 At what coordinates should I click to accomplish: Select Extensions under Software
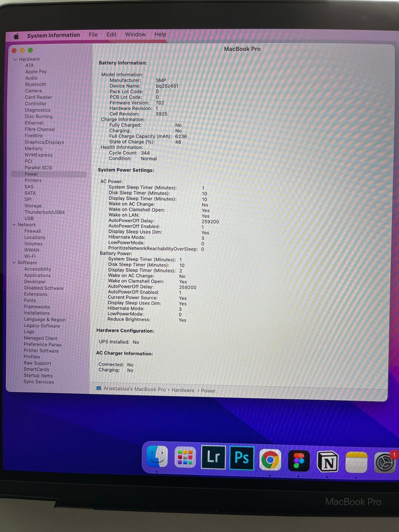[x=36, y=294]
